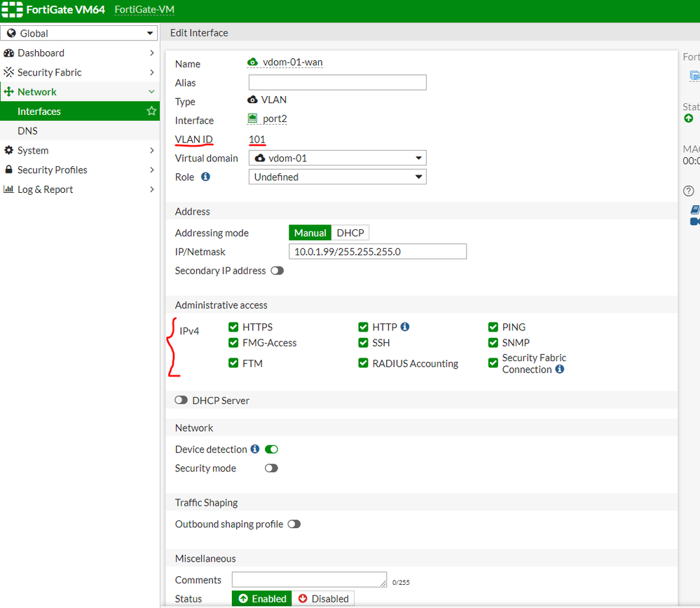Click the Fortinet logo icon in header

point(12,11)
